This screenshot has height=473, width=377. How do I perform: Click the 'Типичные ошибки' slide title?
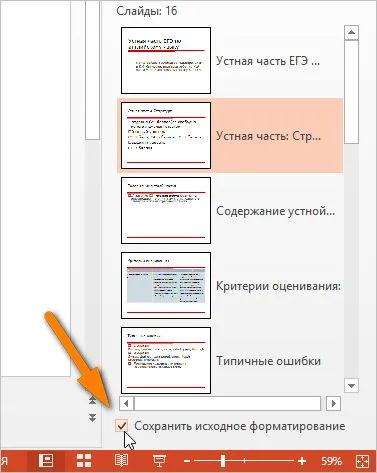pyautogui.click(x=268, y=361)
